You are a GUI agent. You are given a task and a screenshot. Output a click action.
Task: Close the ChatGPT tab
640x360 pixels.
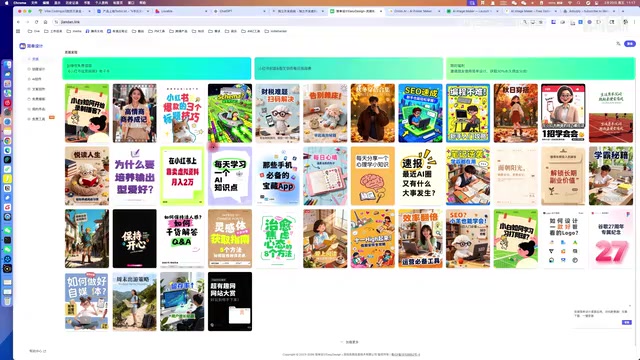[264, 11]
